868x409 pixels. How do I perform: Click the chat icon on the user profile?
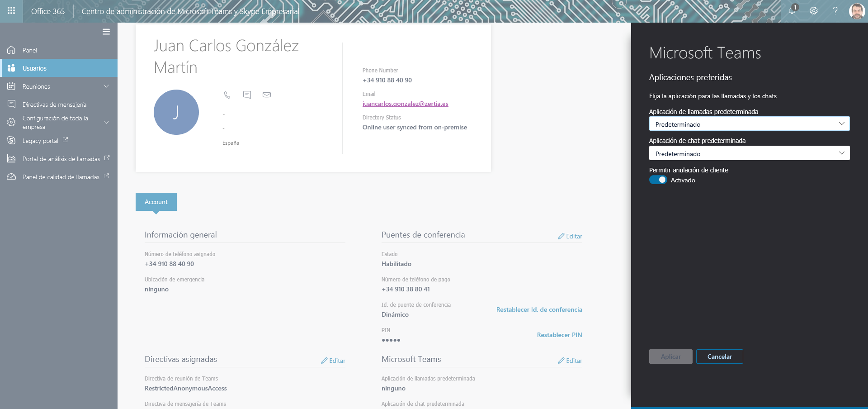click(247, 95)
